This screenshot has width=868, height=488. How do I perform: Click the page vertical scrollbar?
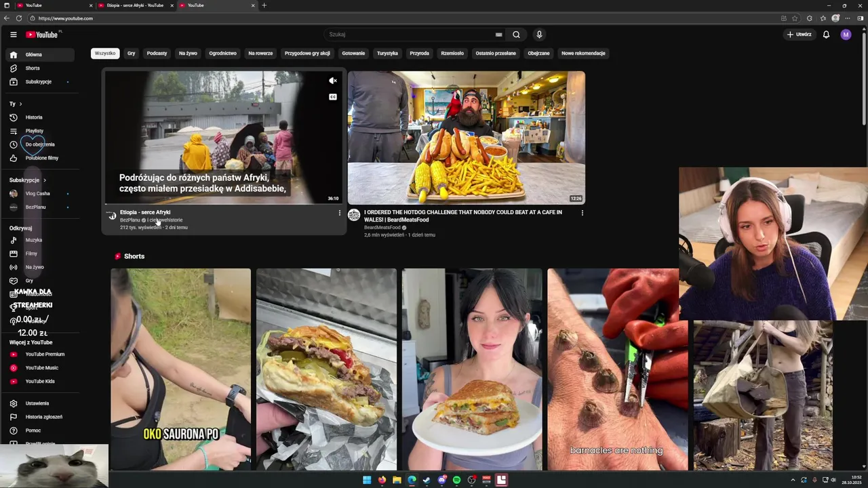point(863,78)
